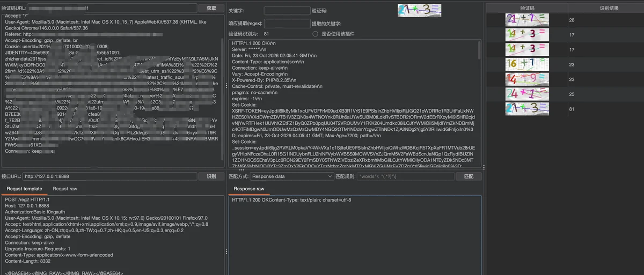Open the 匹配方式 Response data dropdown

click(292, 176)
